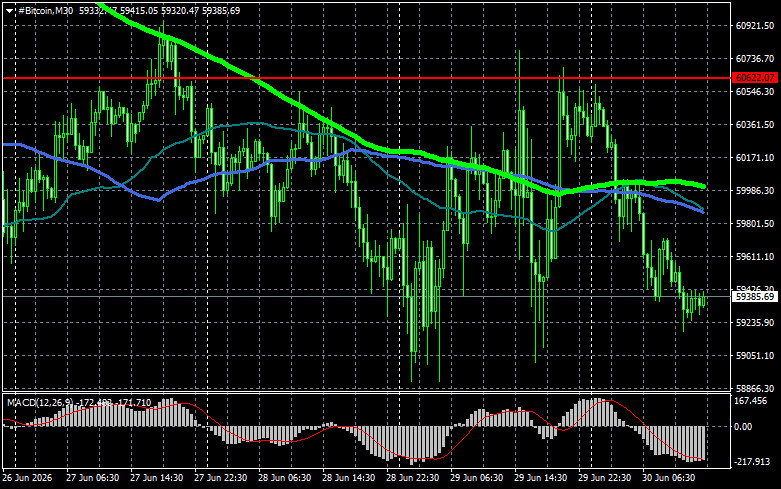Click the 28 Jun 14:30 time label
The image size is (781, 489).
click(348, 478)
